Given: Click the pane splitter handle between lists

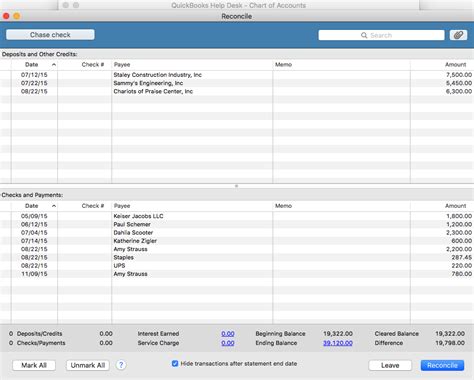Looking at the screenshot, I should pyautogui.click(x=237, y=186).
